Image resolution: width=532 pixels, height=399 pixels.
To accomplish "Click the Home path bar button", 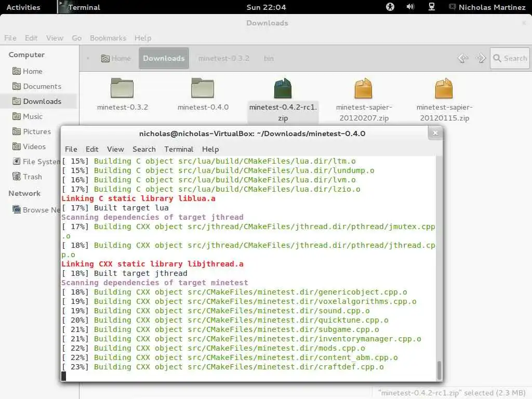I will pyautogui.click(x=116, y=58).
